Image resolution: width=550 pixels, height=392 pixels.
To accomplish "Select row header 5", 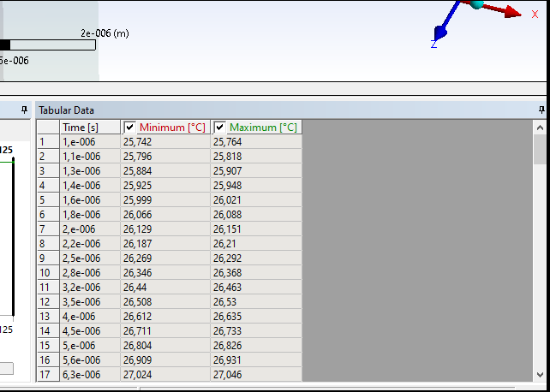I will point(49,200).
